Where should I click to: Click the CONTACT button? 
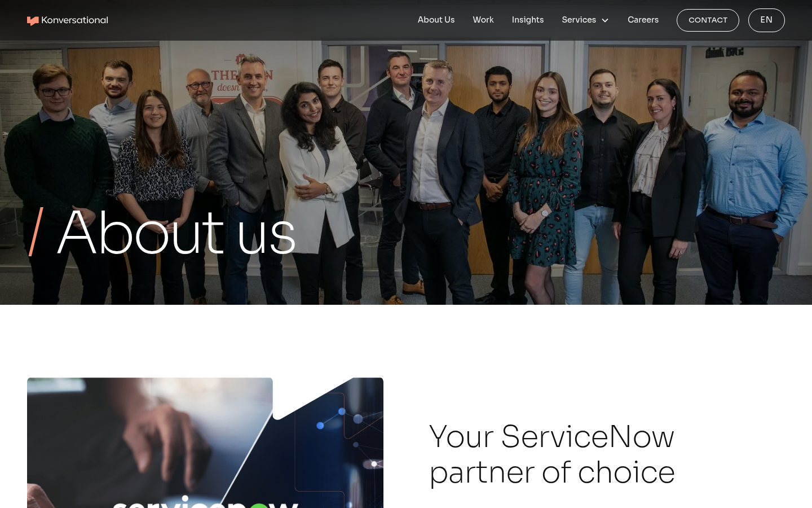(x=708, y=20)
